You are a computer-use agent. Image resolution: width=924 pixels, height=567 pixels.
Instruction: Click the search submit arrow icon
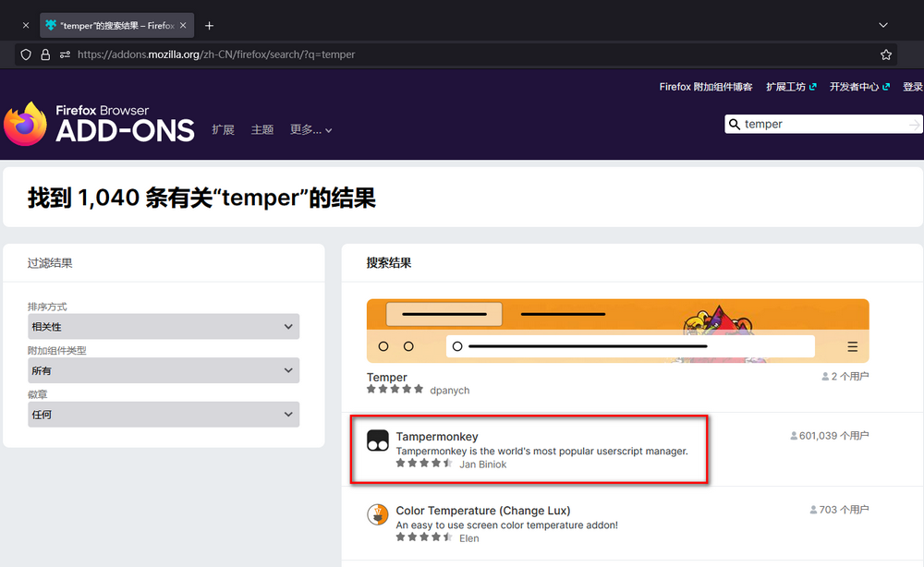914,125
